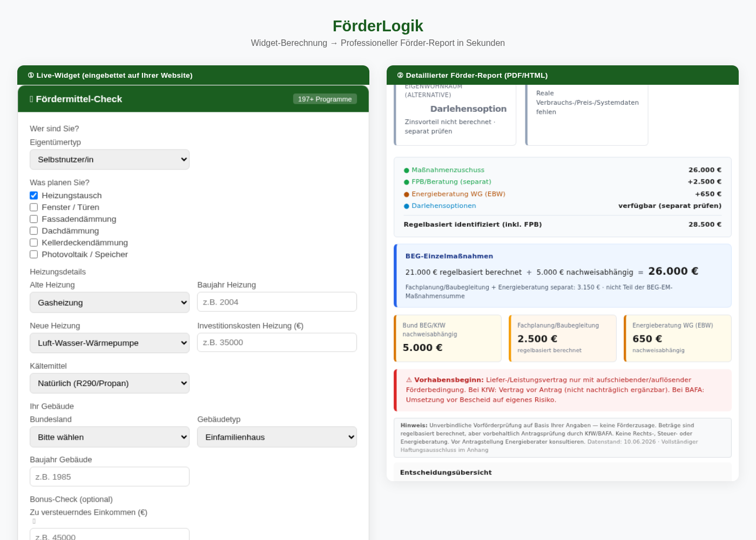Click the green Maßnahmenzuschuss legend dot

pos(407,171)
